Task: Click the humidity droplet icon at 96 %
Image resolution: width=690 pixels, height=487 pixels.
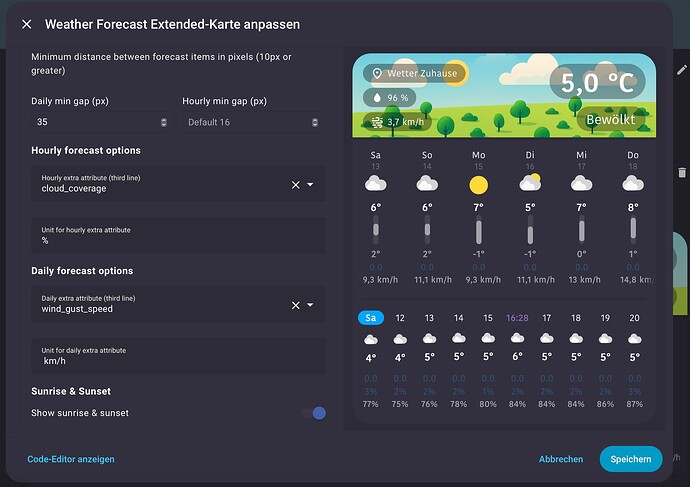Action: (x=377, y=98)
